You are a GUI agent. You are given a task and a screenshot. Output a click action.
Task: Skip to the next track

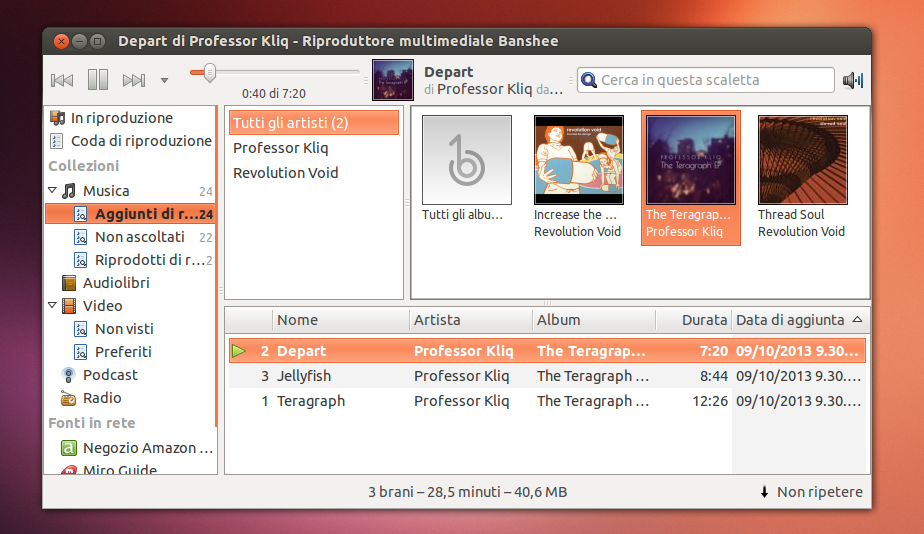pyautogui.click(x=134, y=80)
